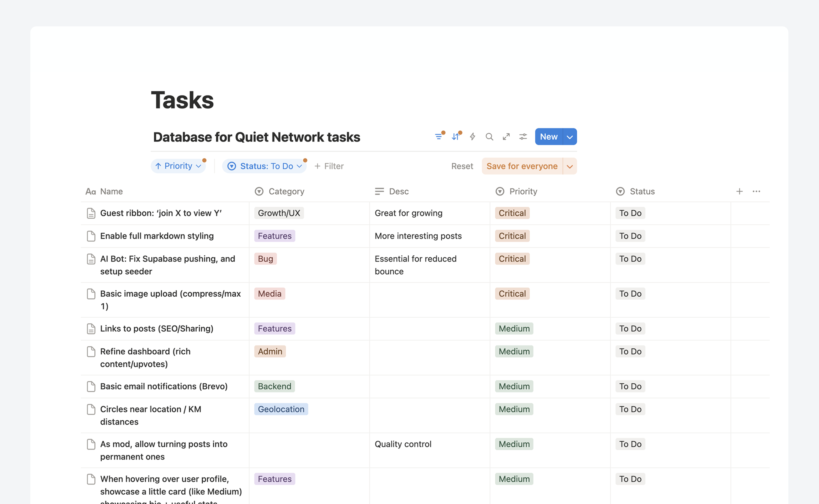Click 'Save for everyone' button

[x=522, y=166]
